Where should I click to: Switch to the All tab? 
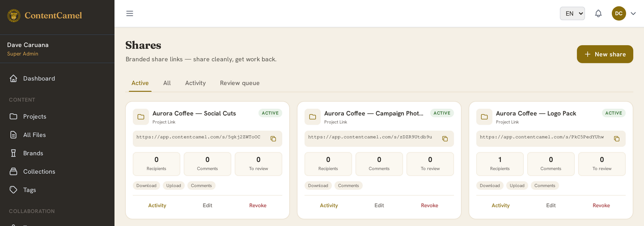click(167, 83)
